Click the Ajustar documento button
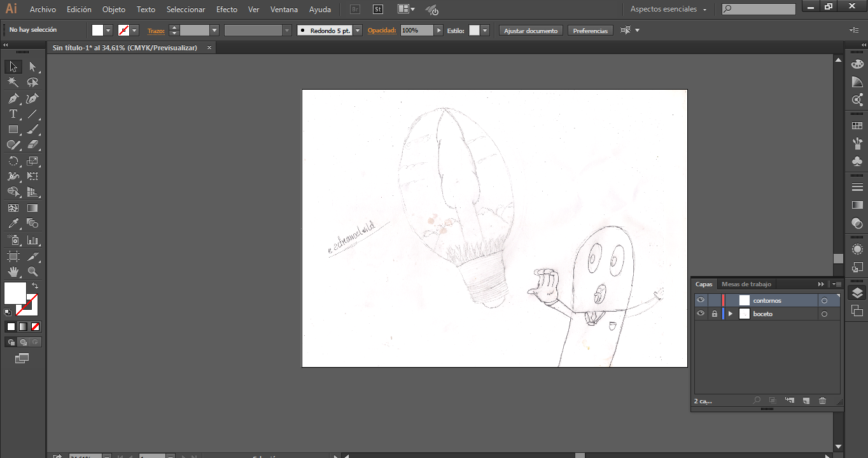The height and width of the screenshot is (458, 868). [531, 31]
